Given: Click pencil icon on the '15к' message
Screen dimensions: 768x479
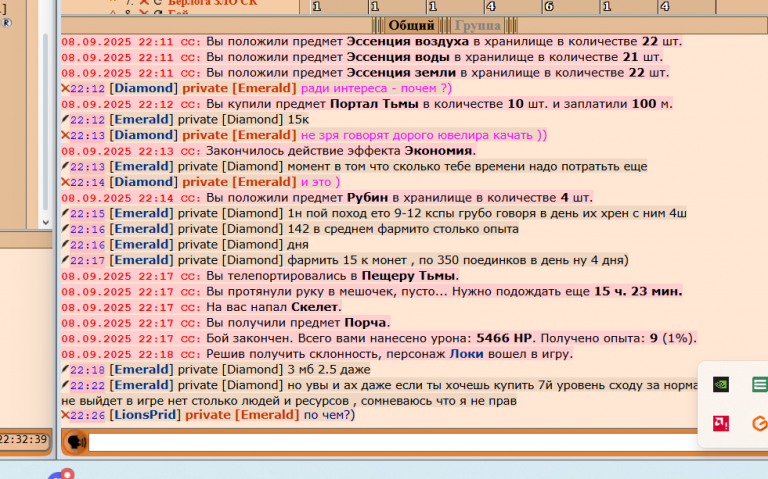Looking at the screenshot, I should (x=65, y=119).
